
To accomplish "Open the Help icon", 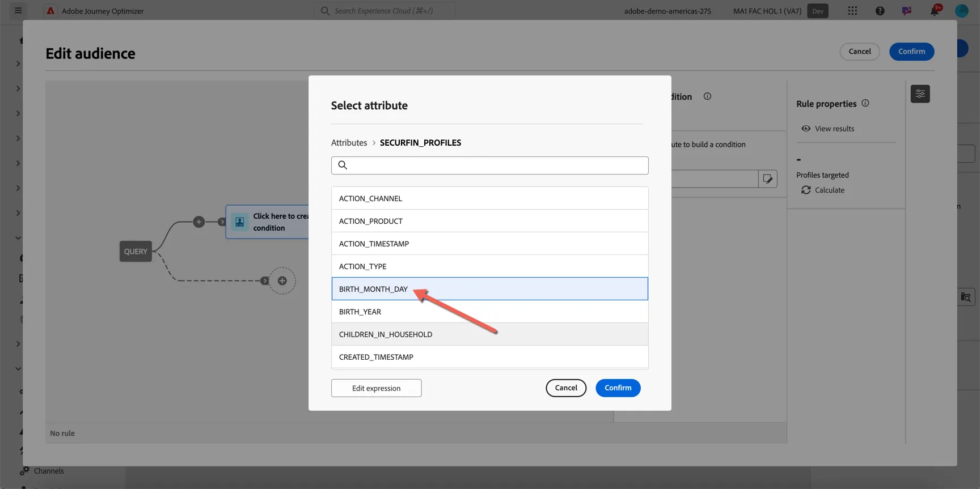I will (880, 11).
